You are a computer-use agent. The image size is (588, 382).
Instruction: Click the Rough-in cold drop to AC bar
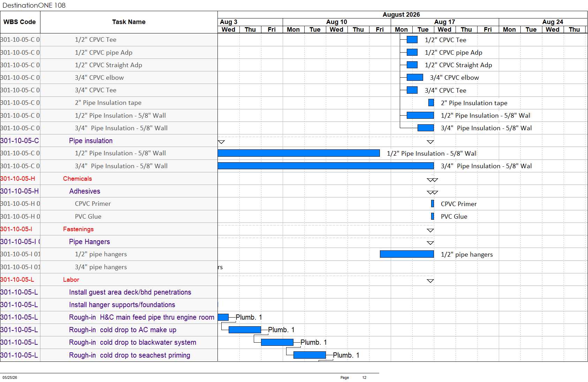coord(245,330)
